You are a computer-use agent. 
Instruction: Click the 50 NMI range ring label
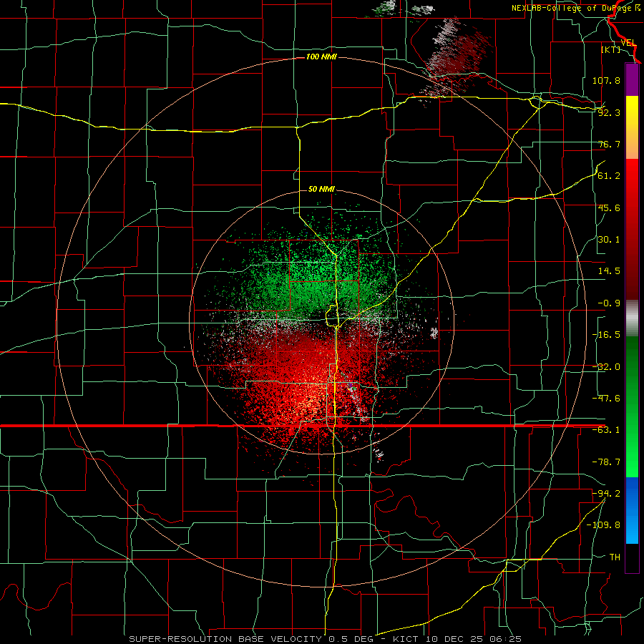point(321,189)
